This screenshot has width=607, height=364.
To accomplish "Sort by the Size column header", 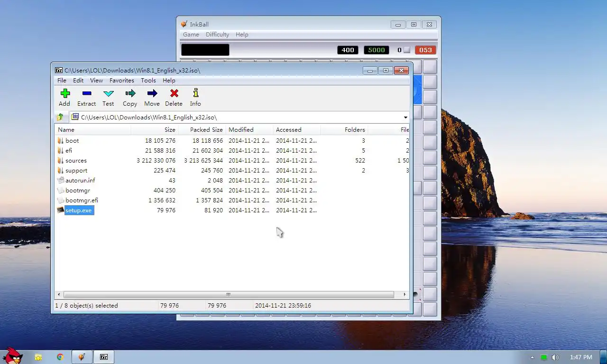I will click(x=155, y=129).
